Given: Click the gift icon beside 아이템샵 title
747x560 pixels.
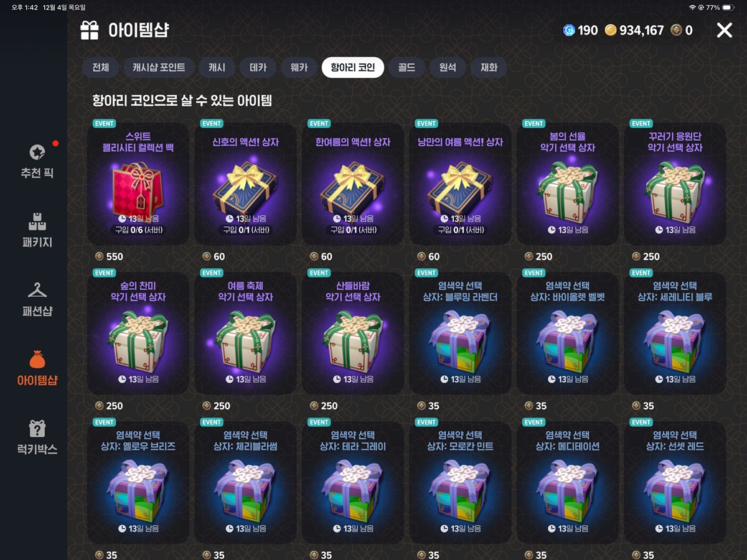Looking at the screenshot, I should tap(90, 30).
